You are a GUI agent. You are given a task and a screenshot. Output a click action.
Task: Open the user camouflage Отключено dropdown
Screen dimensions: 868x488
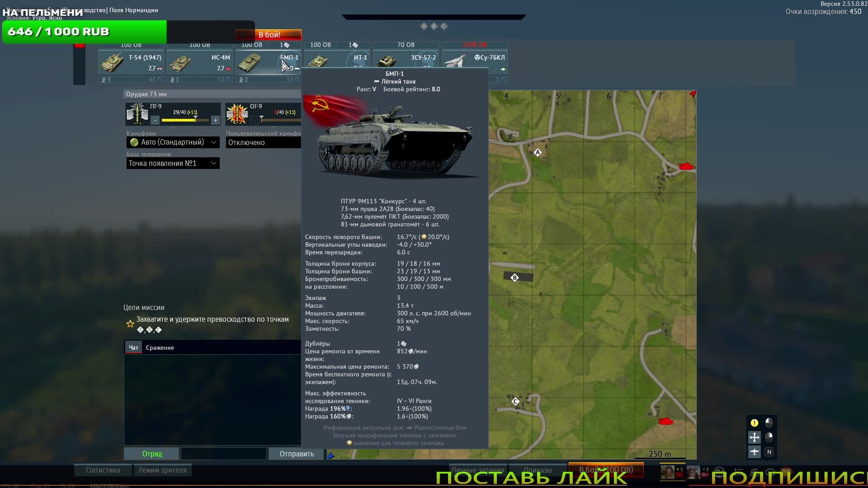tap(263, 142)
